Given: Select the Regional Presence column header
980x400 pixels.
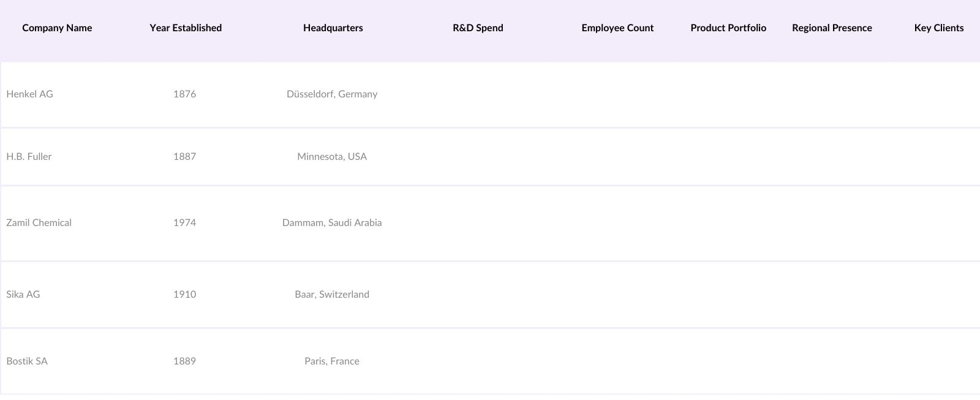Looking at the screenshot, I should click(x=832, y=28).
